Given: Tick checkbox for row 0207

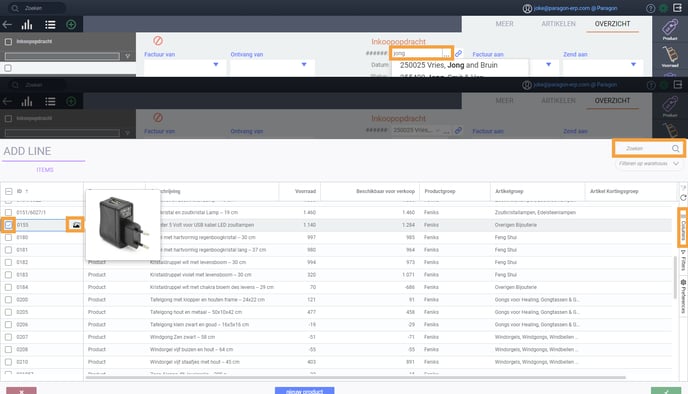Looking at the screenshot, I should point(8,337).
